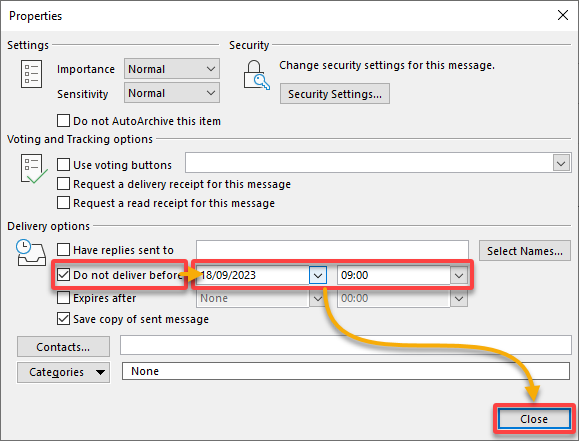Image resolution: width=579 pixels, height=441 pixels.
Task: Open the Categories dropdown button
Action: 63,372
